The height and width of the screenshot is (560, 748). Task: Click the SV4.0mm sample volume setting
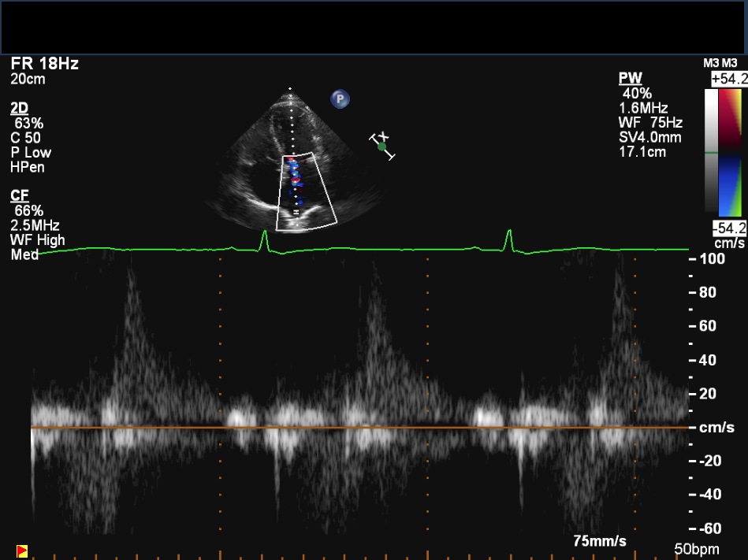(650, 137)
